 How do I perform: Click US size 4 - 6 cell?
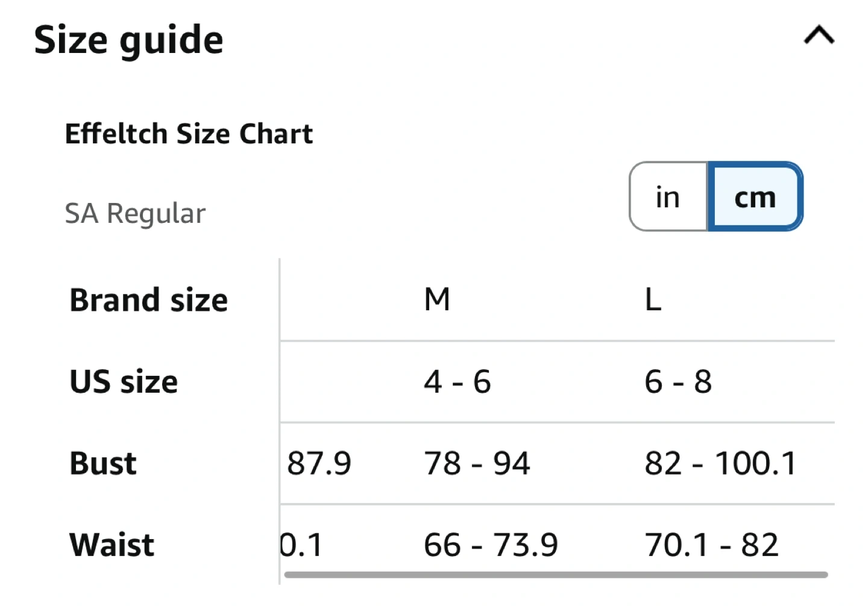(457, 382)
